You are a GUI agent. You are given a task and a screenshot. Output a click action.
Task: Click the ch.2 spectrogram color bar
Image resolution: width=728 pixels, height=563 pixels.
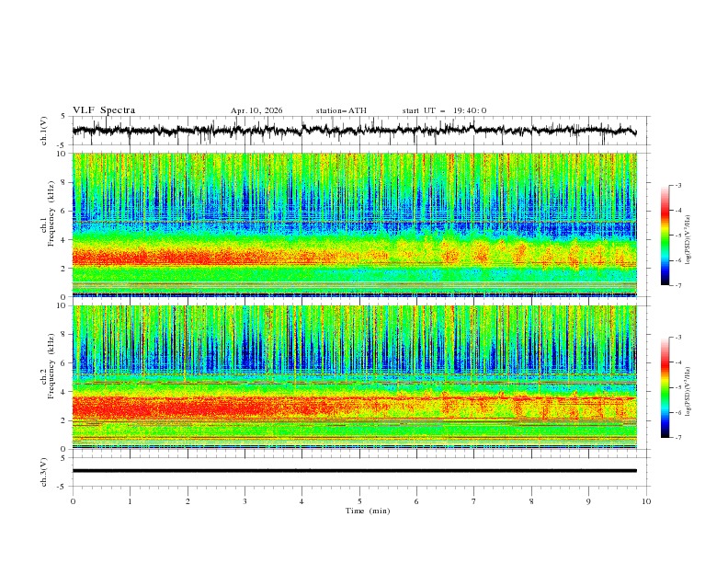click(x=665, y=387)
